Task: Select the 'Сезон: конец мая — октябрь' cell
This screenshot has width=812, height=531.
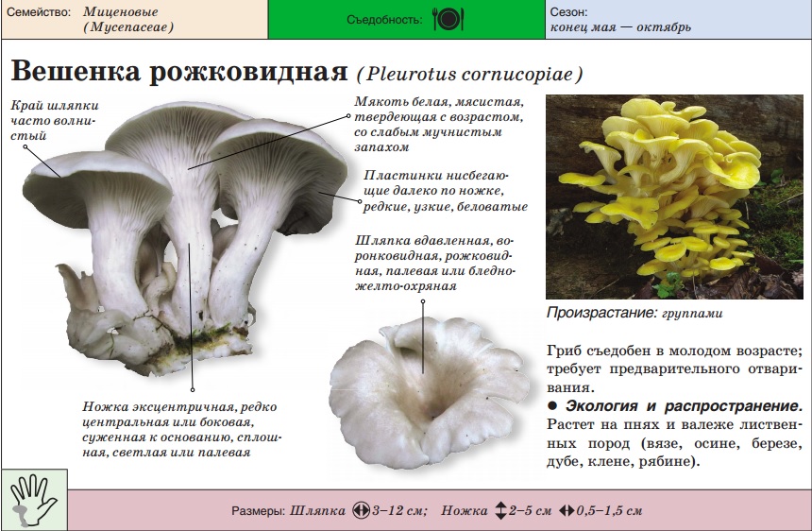Action: coord(677,20)
